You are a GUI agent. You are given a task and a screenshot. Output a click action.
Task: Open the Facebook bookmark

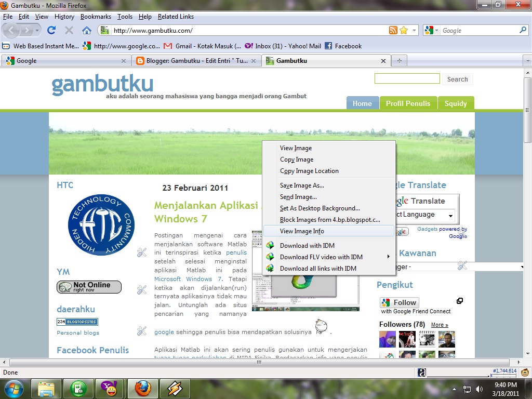point(343,46)
